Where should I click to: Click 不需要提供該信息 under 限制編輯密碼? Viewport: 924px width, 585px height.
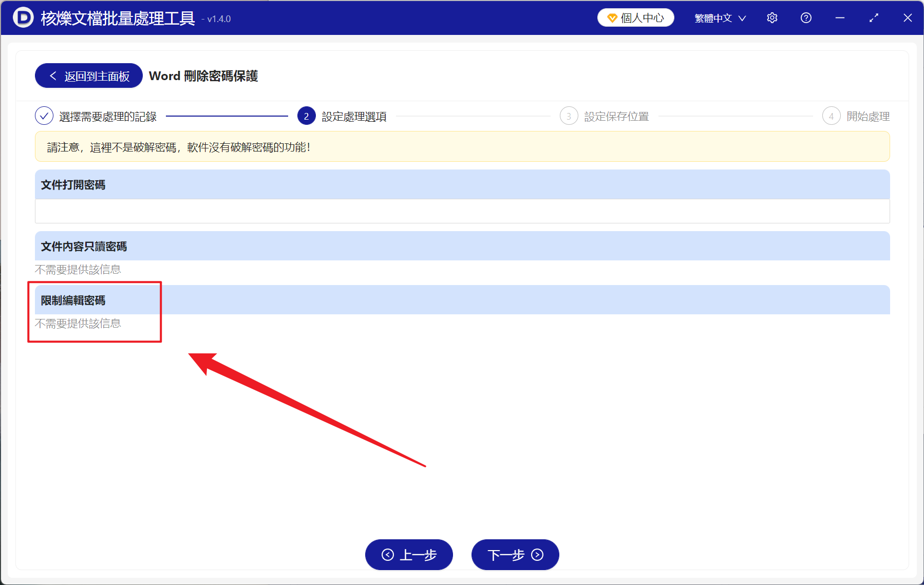pyautogui.click(x=78, y=324)
